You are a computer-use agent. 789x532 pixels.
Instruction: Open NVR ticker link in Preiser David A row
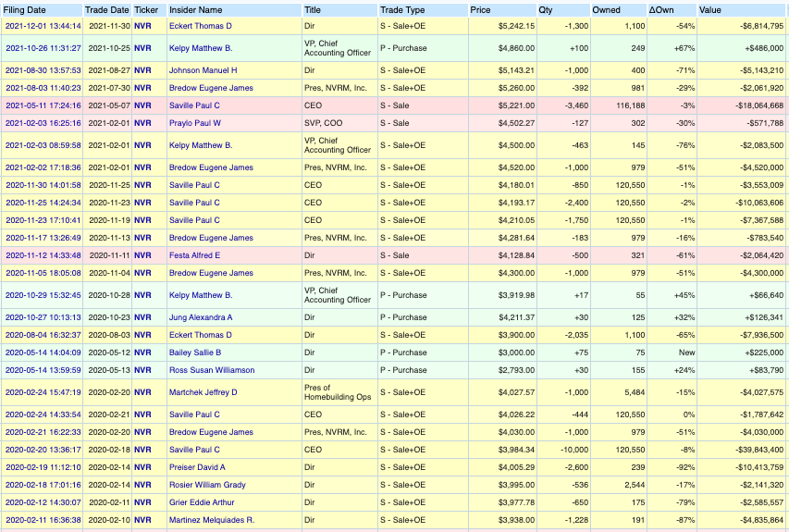(x=142, y=467)
